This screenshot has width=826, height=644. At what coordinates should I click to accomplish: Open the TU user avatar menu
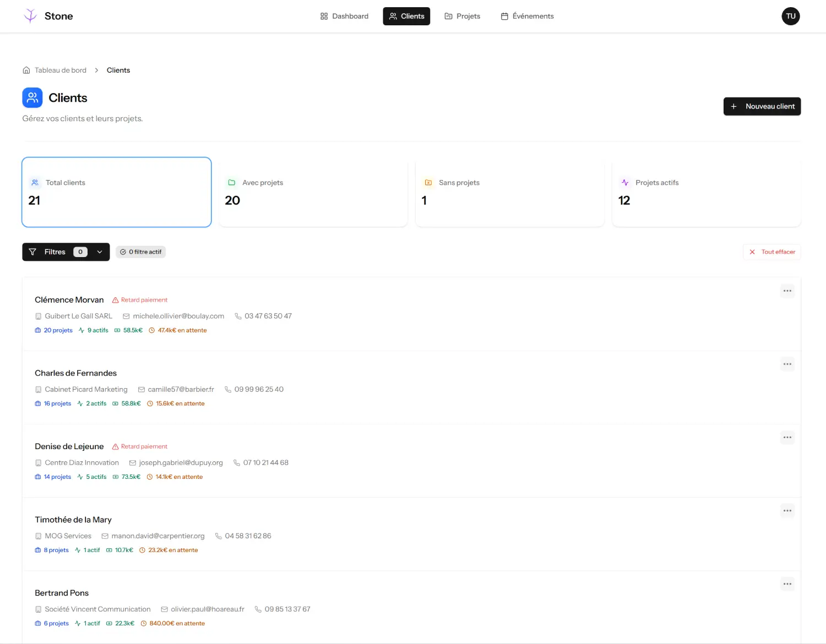point(790,16)
